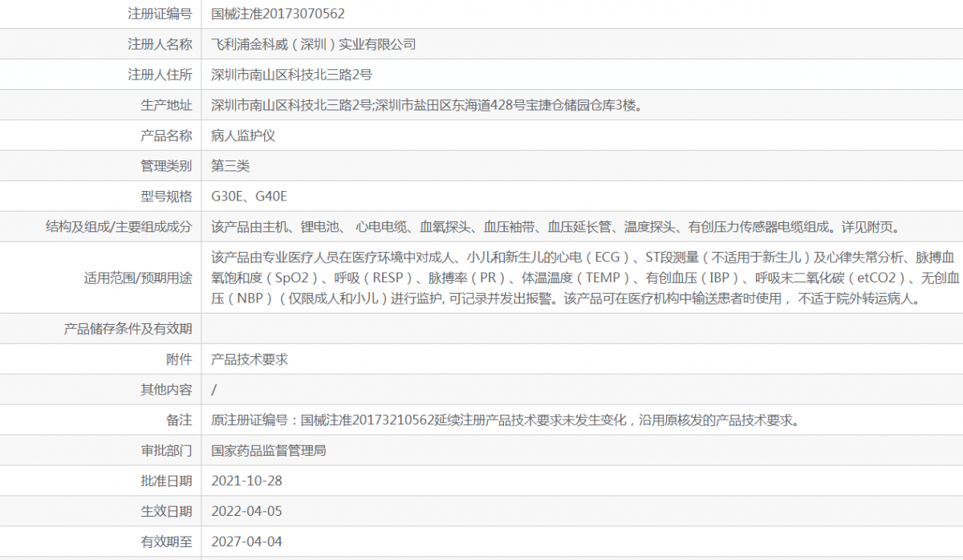
Task: Select the 产品储存条件及有效期 label
Action: pos(128,329)
